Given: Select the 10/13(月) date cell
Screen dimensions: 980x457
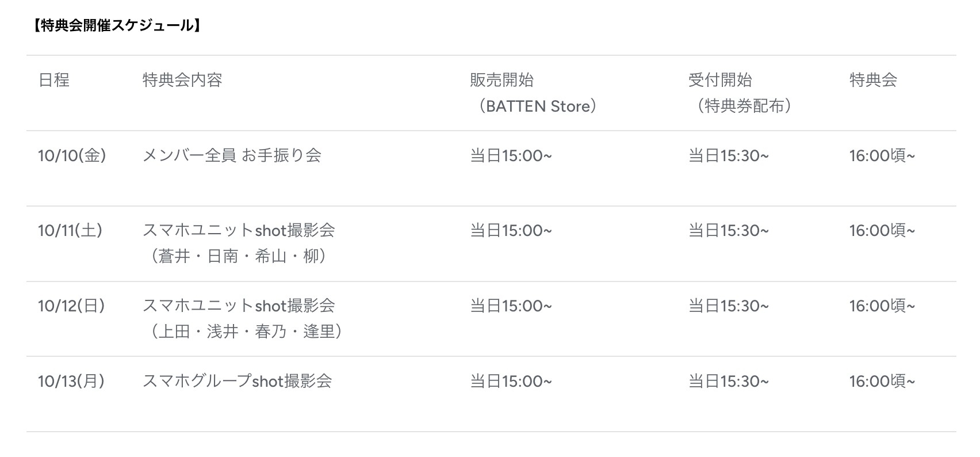Looking at the screenshot, I should coord(71,381).
